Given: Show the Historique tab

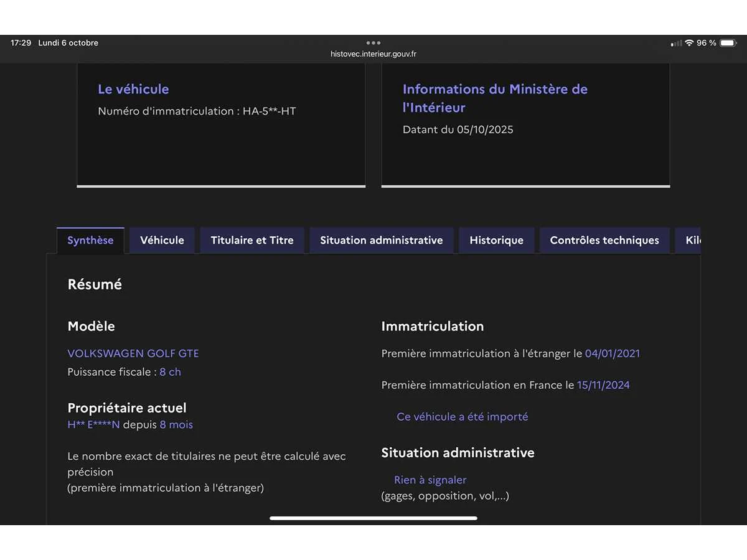Looking at the screenshot, I should tap(496, 240).
